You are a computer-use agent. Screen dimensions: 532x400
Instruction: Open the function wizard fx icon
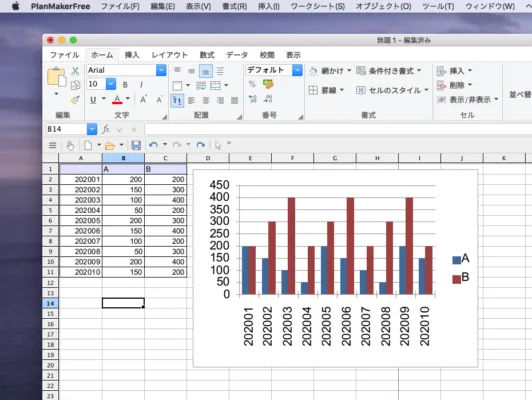point(106,129)
